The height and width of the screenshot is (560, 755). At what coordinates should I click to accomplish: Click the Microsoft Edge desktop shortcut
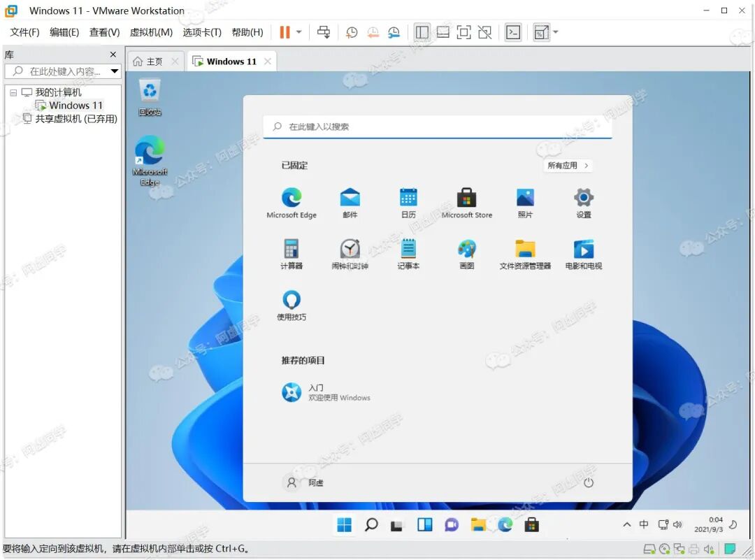tap(150, 160)
